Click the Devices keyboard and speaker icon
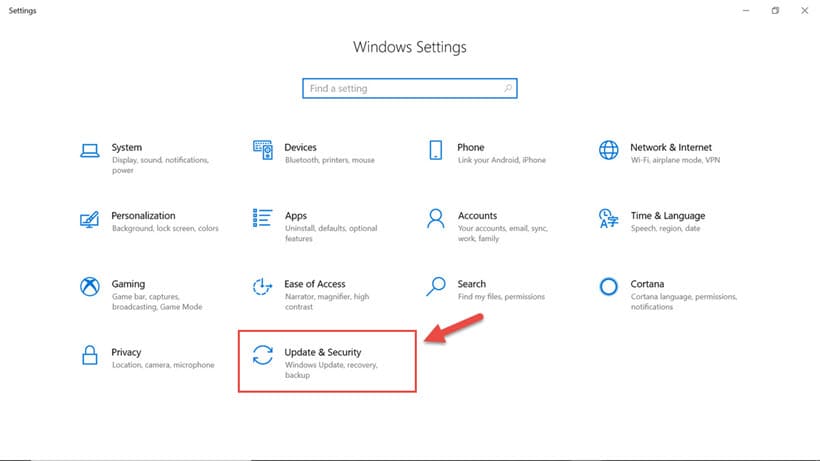820x461 pixels. (263, 150)
